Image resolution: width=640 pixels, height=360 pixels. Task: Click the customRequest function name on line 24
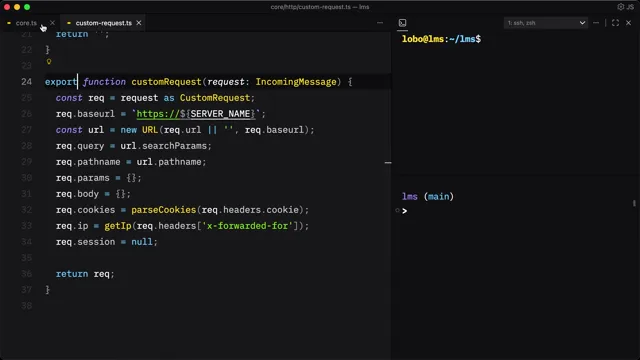point(167,82)
